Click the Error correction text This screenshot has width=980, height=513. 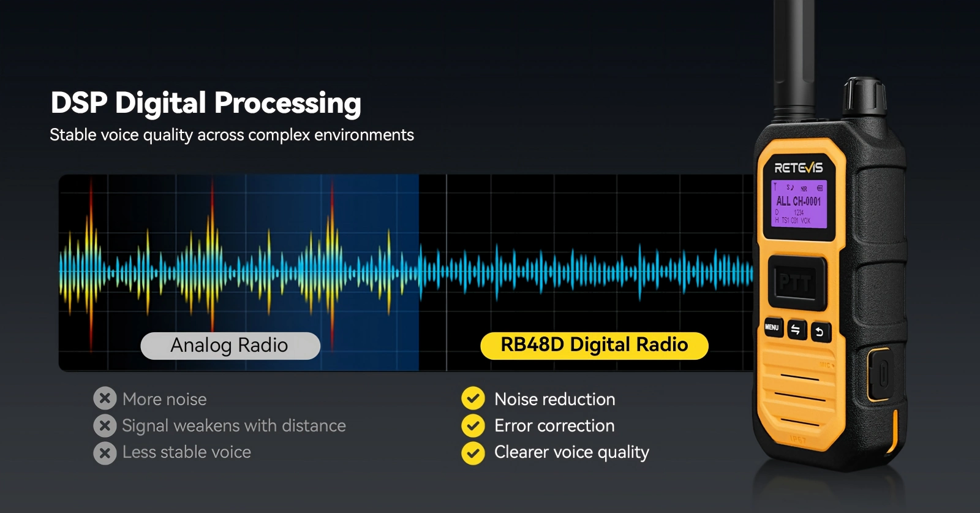click(554, 425)
